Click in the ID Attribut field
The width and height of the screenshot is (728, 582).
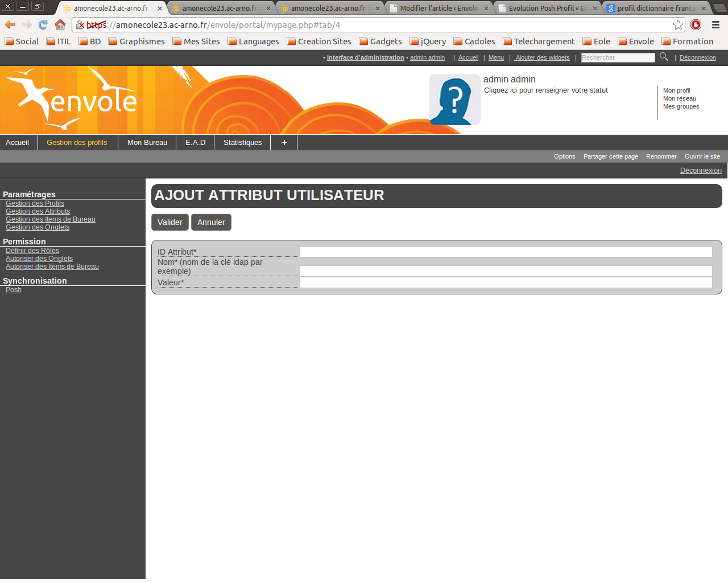pos(506,252)
